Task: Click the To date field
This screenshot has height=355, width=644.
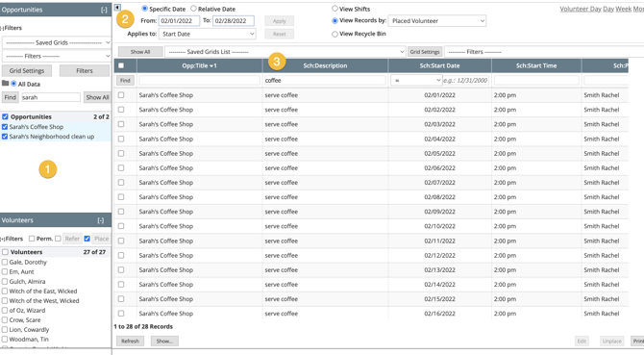Action: pyautogui.click(x=234, y=20)
